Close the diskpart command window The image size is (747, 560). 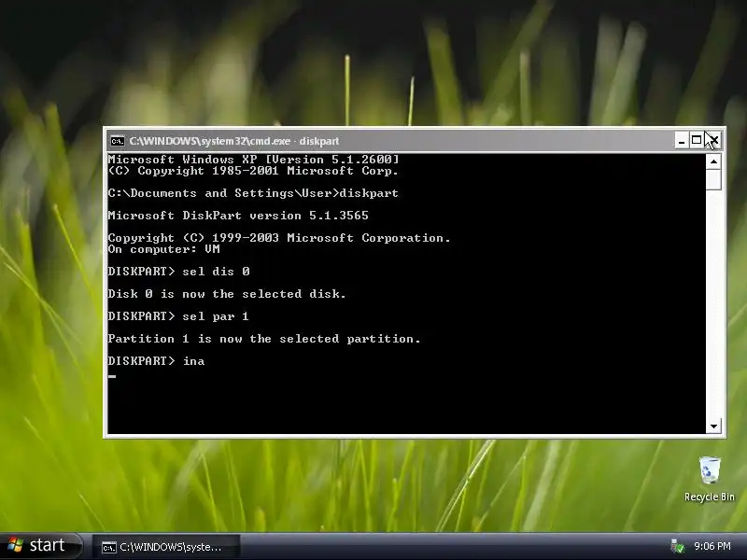coord(713,141)
